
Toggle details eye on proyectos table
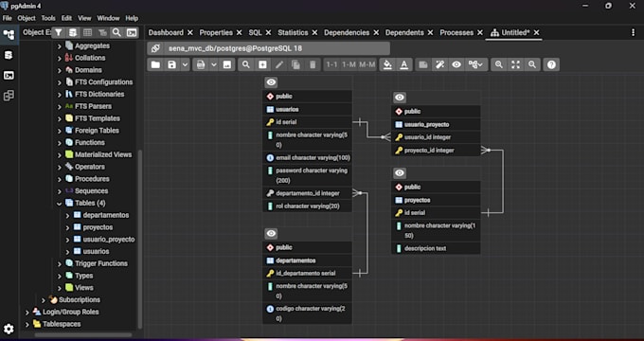coord(400,173)
